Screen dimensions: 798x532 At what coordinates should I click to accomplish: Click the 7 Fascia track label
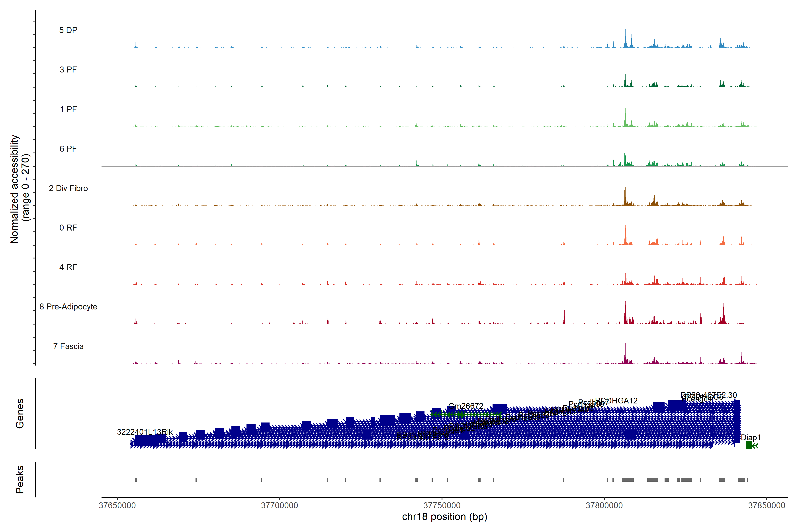pyautogui.click(x=68, y=346)
